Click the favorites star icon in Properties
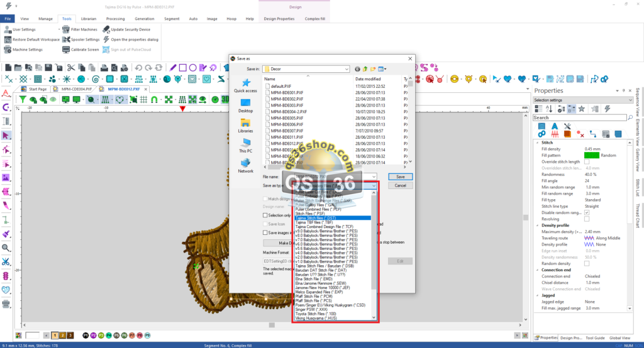Screen dimensions: 644x348 coord(582,109)
